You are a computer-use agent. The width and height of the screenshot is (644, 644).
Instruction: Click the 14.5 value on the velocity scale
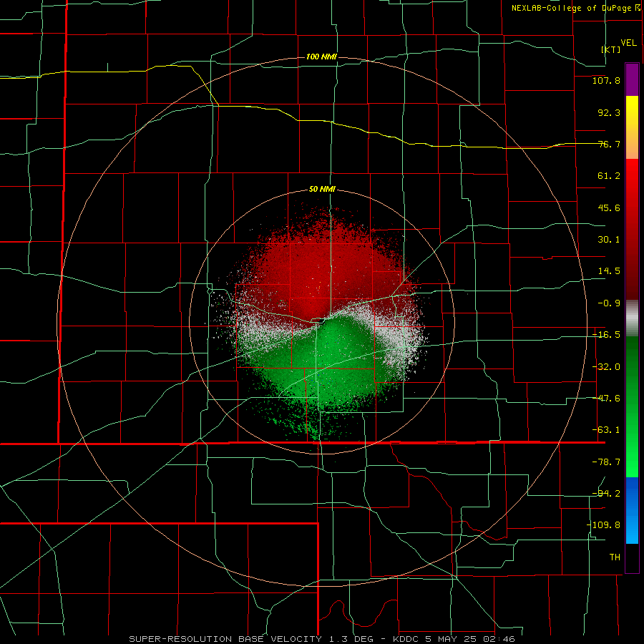coord(609,271)
